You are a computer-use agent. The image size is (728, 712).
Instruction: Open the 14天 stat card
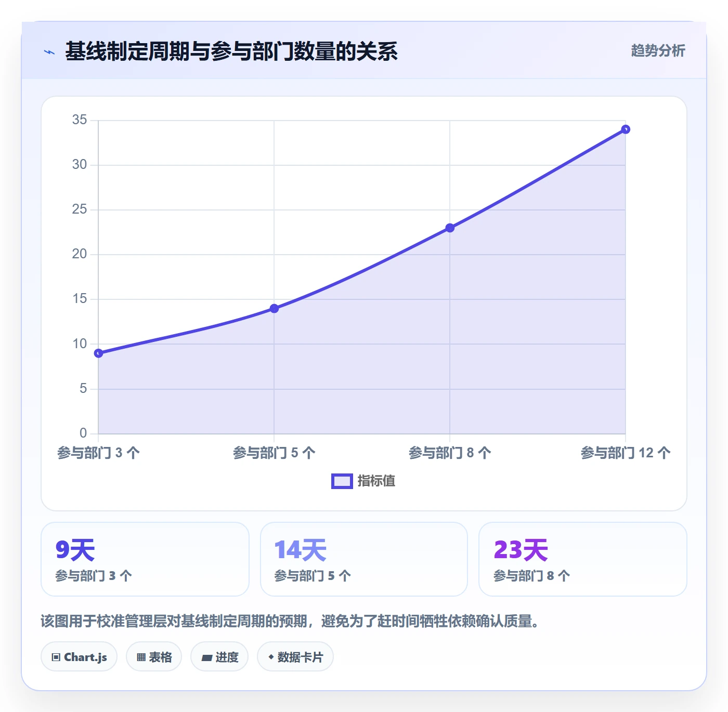click(x=364, y=559)
